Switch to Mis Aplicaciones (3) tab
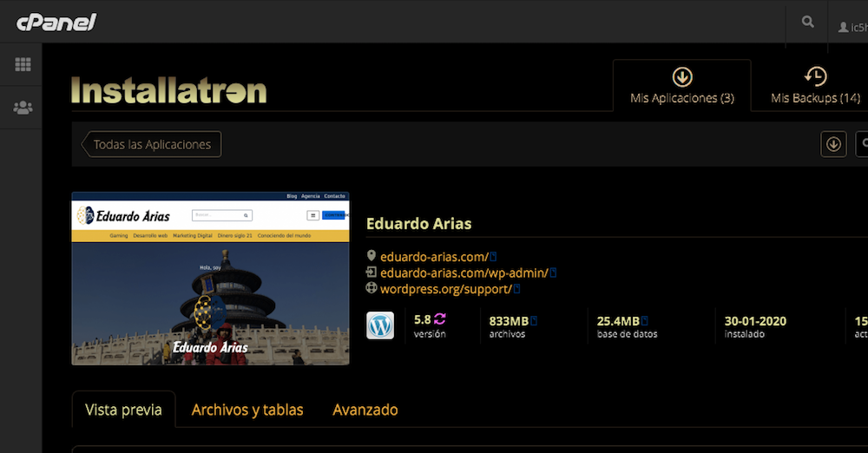The height and width of the screenshot is (453, 868). click(x=682, y=86)
